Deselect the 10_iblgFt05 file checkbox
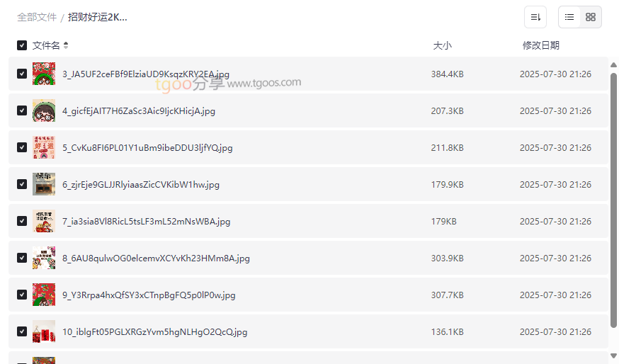Viewport: 619px width, 364px height. (22, 331)
